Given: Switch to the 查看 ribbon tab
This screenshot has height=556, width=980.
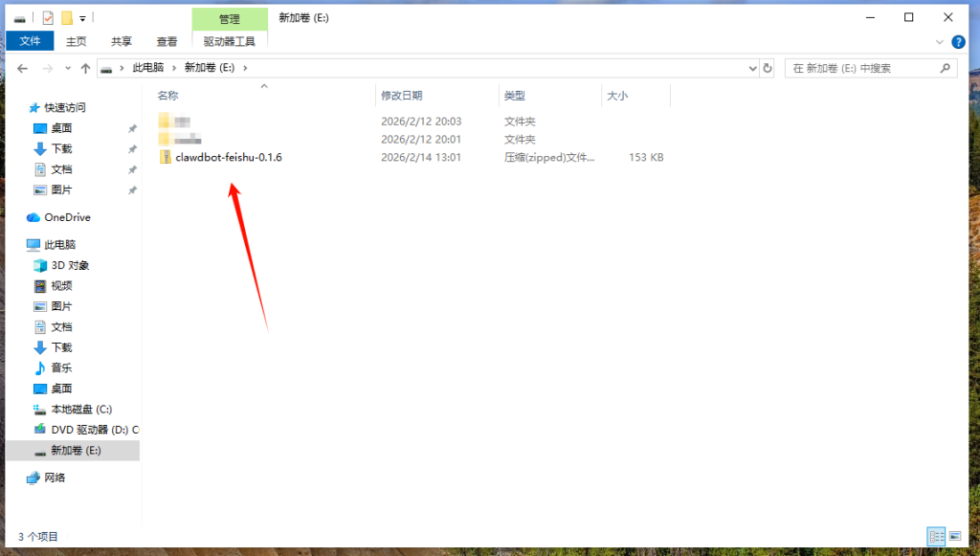Looking at the screenshot, I should tap(166, 41).
